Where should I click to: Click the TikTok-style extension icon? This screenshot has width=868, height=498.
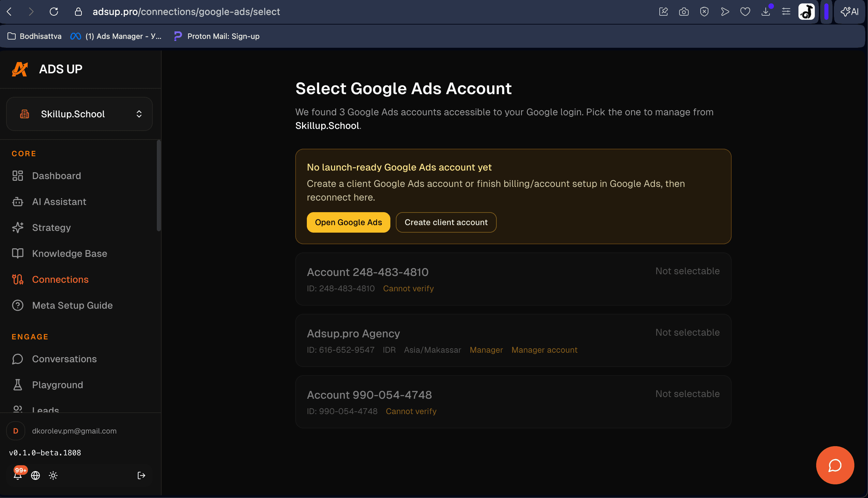coord(807,12)
